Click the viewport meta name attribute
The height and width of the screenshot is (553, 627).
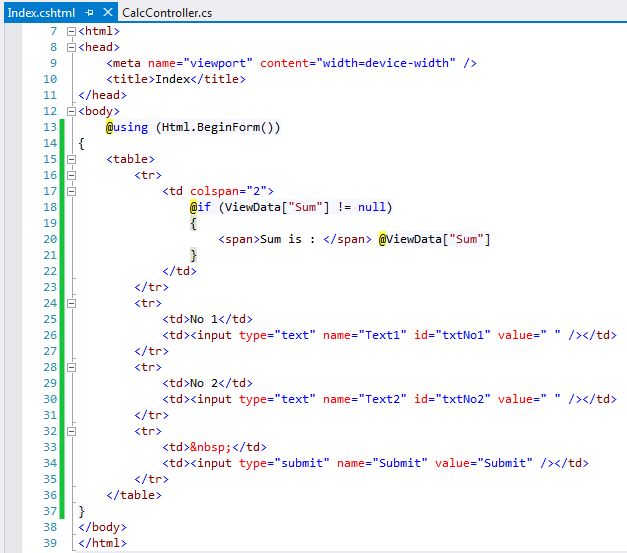[200, 63]
